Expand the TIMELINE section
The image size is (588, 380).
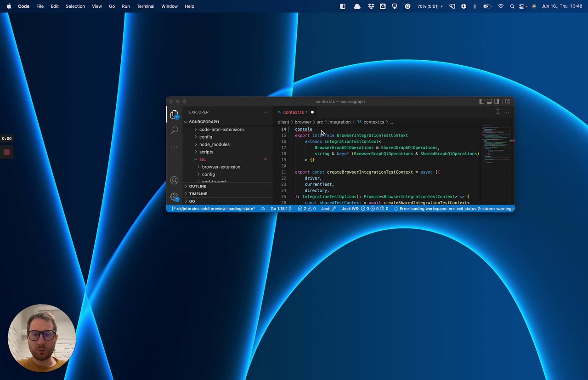(198, 194)
